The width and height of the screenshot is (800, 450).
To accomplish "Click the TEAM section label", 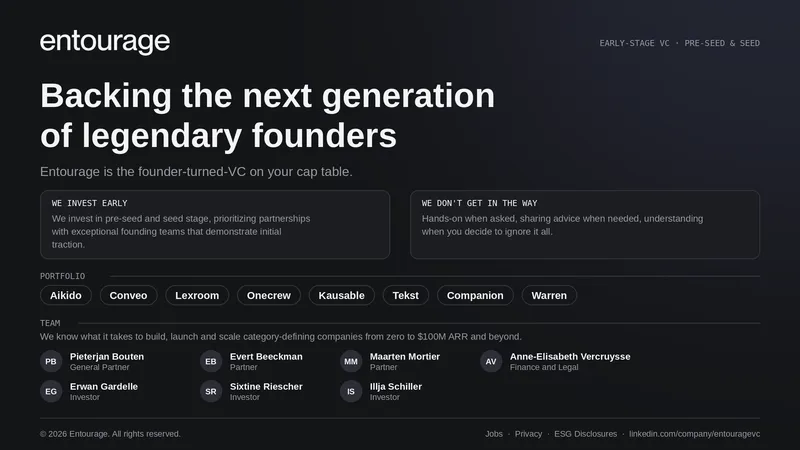I will tap(50, 323).
